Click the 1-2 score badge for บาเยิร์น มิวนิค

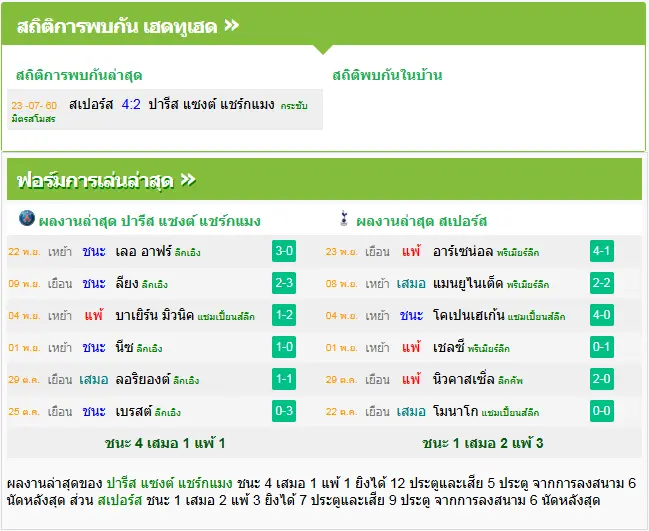(x=284, y=315)
